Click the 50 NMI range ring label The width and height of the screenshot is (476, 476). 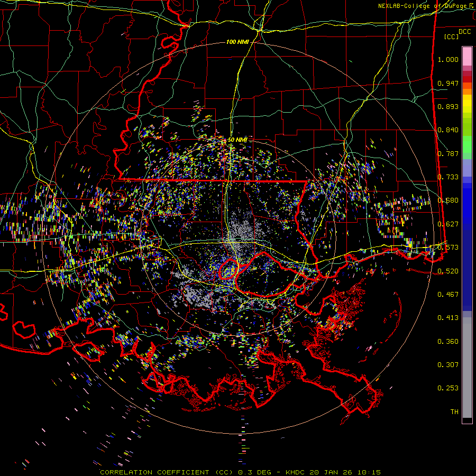[237, 140]
